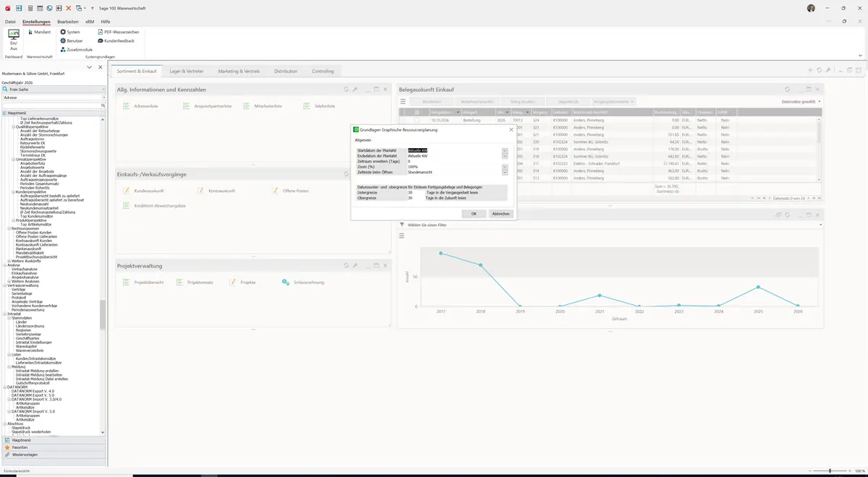Confirm the dialog with OK
Viewport: 868px width, 477px height.
[474, 214]
